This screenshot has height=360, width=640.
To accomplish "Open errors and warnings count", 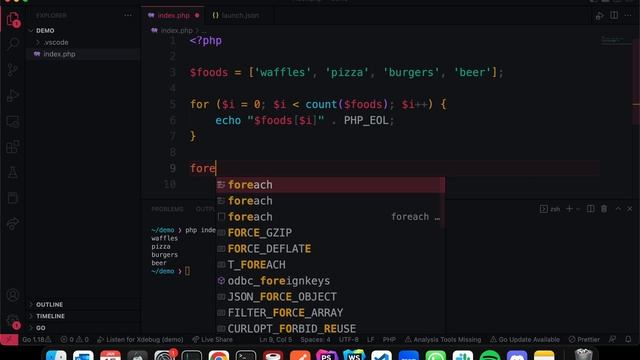I will (x=74, y=340).
